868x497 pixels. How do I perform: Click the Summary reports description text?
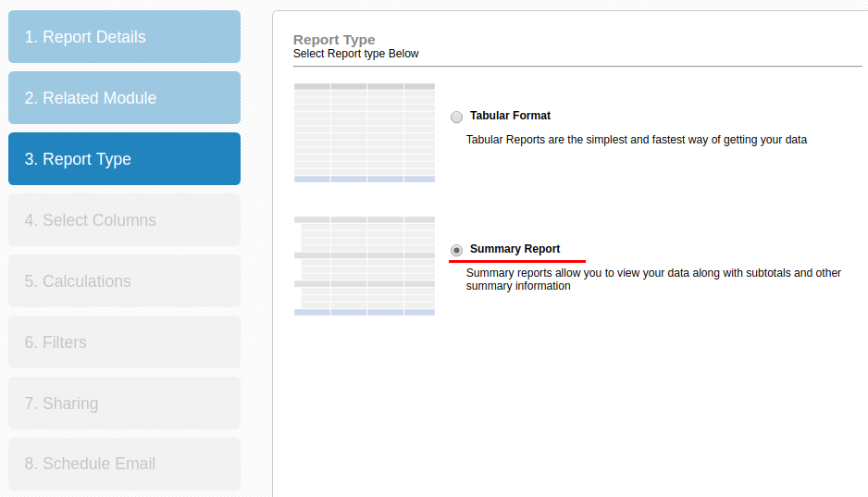[x=652, y=280]
